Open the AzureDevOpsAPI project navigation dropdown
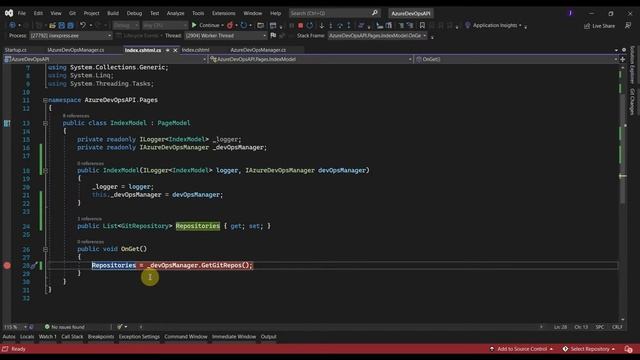 coord(105,59)
